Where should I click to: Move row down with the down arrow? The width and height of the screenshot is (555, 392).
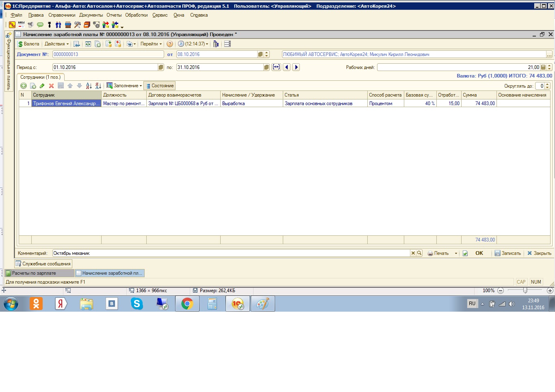[79, 86]
